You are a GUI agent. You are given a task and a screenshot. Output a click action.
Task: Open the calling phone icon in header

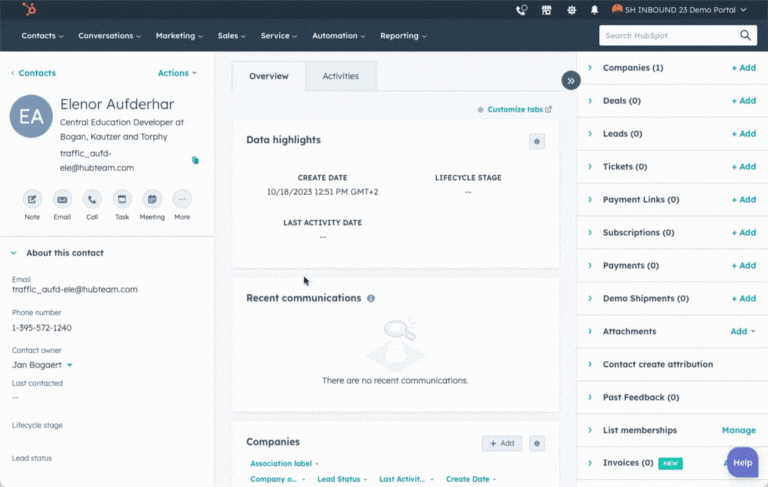point(522,10)
